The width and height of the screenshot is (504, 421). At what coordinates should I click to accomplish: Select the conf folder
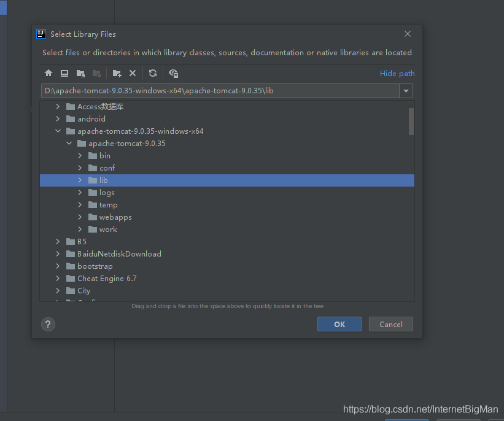[x=227, y=168]
